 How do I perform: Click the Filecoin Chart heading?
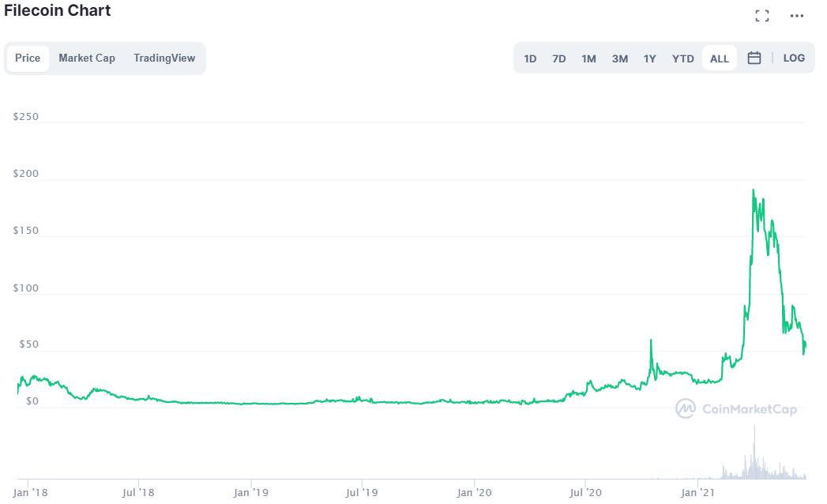pyautogui.click(x=58, y=11)
